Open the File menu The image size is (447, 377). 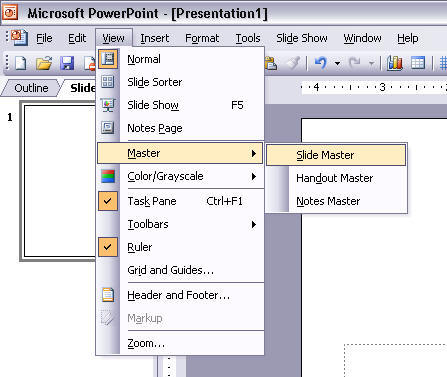(44, 38)
